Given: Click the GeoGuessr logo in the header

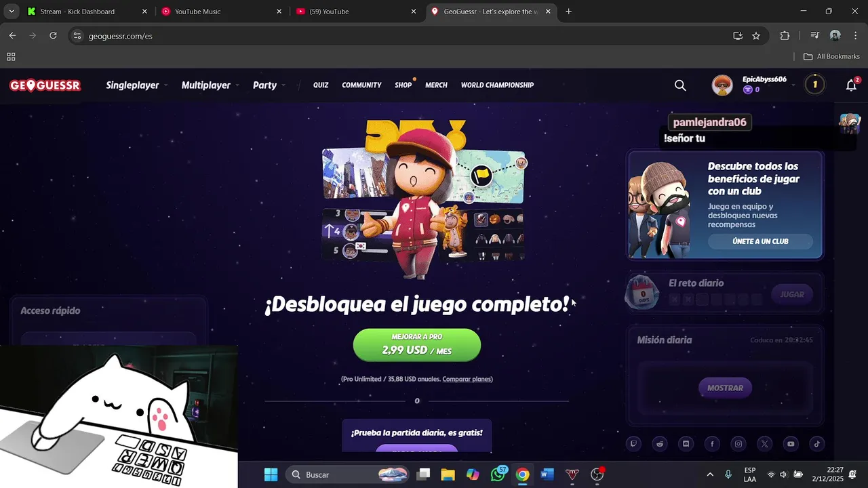Looking at the screenshot, I should 45,85.
